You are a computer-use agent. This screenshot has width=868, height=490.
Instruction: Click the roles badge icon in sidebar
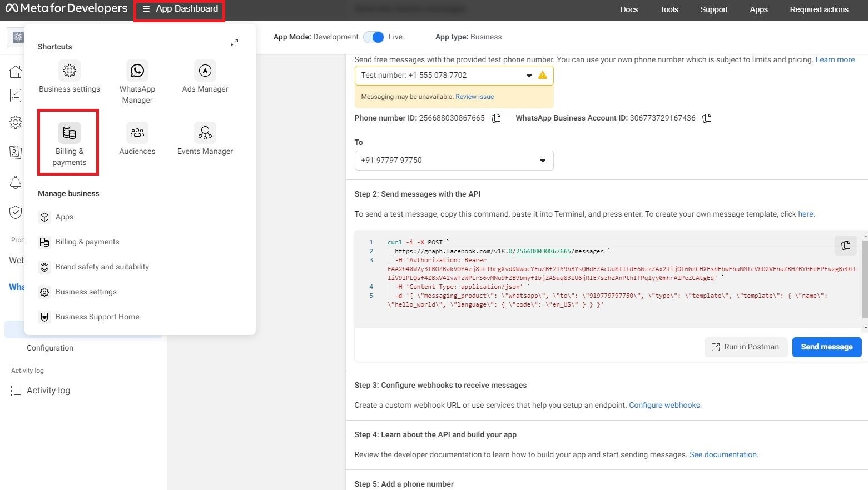point(16,152)
